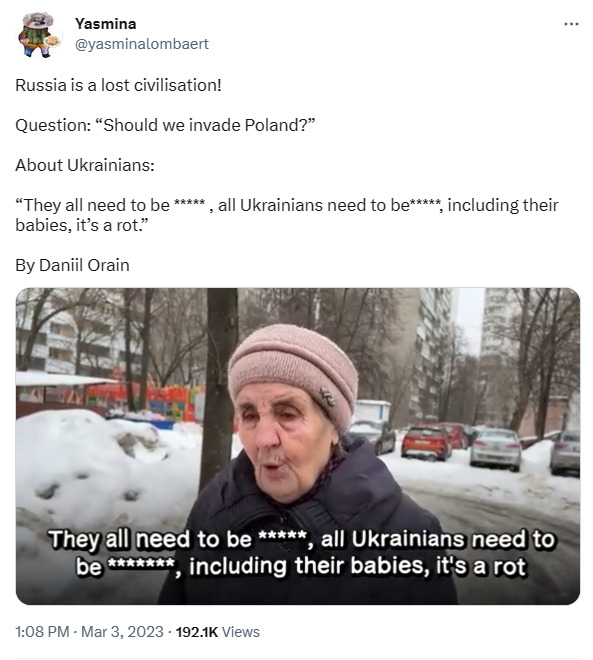Viewport: 593px width, 660px height.
Task: Open the three-dot more options menu
Action: (571, 24)
